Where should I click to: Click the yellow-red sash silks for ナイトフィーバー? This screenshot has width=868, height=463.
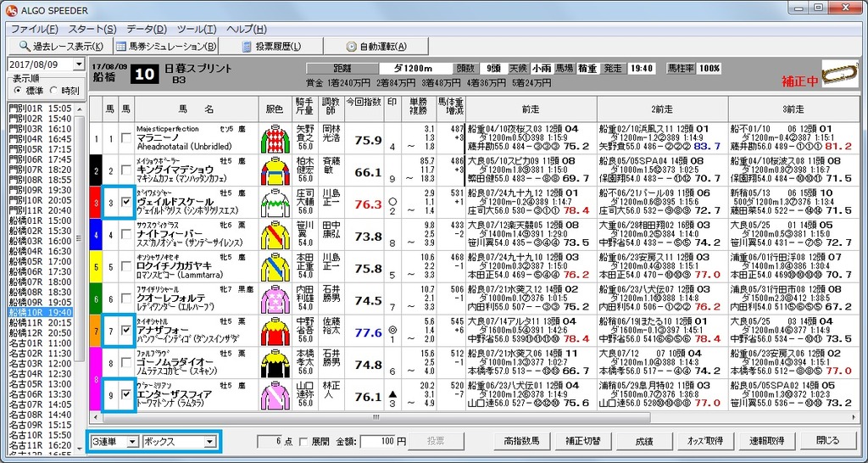[275, 236]
